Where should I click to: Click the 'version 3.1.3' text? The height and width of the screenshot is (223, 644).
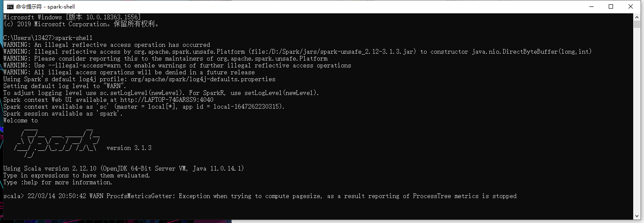(129, 148)
